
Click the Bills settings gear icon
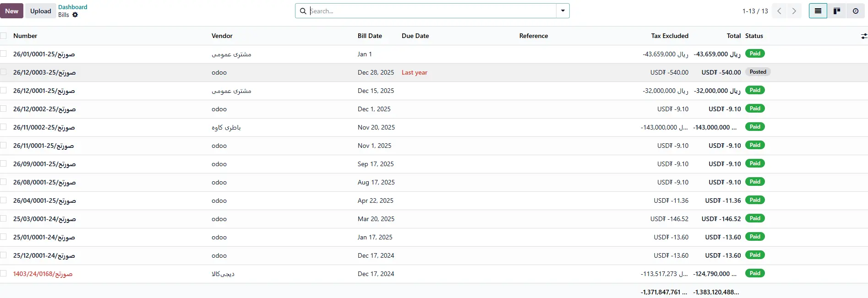click(75, 15)
